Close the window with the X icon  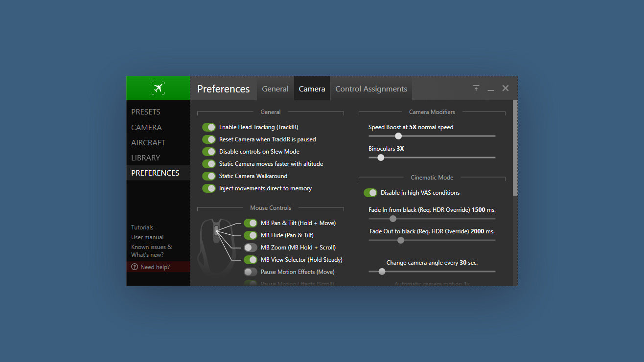click(x=506, y=88)
